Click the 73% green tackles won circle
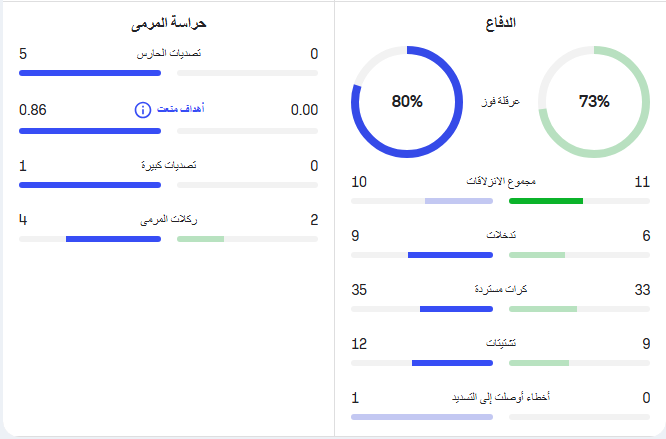The width and height of the screenshot is (666, 439). pyautogui.click(x=594, y=101)
